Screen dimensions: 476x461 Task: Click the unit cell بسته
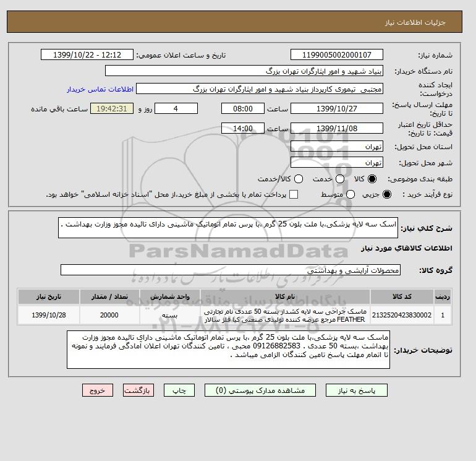coord(170,315)
